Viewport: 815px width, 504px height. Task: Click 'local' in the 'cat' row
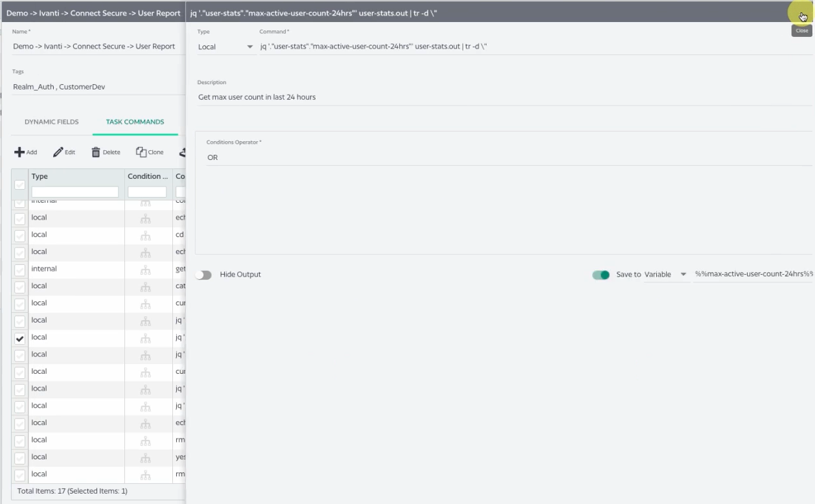(39, 286)
